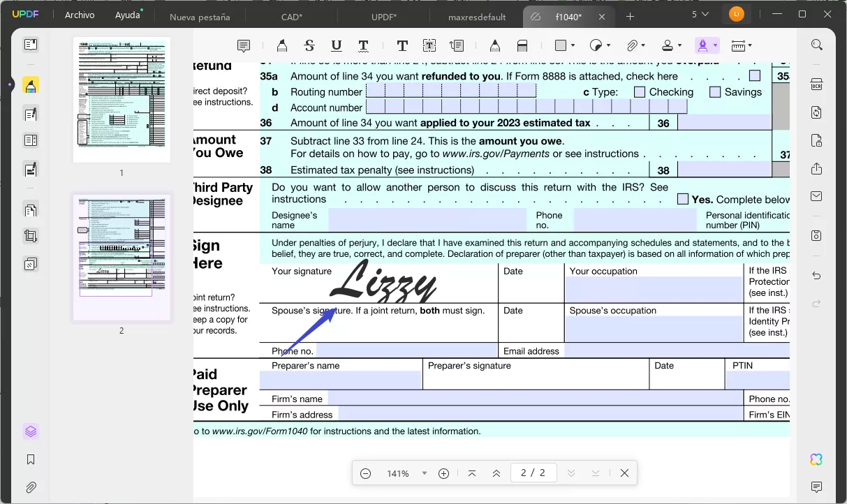Click the undo arrow in right sidebar
Viewport: 847px width, 504px height.
click(x=816, y=276)
